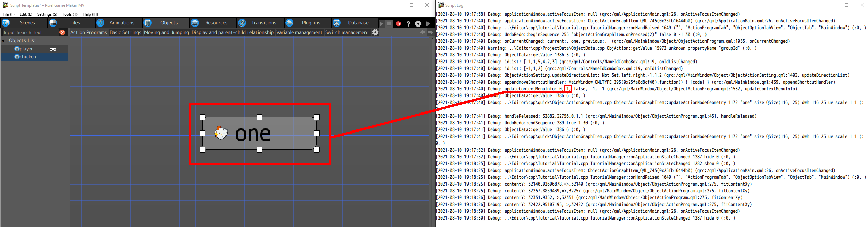
Task: Open the Variable management tab
Action: coord(299,32)
